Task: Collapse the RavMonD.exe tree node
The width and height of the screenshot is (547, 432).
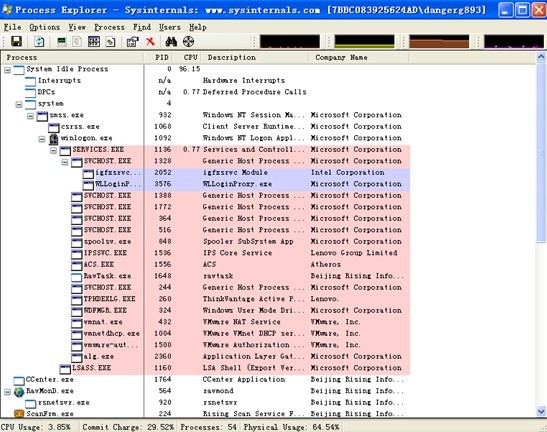Action: coord(7,392)
